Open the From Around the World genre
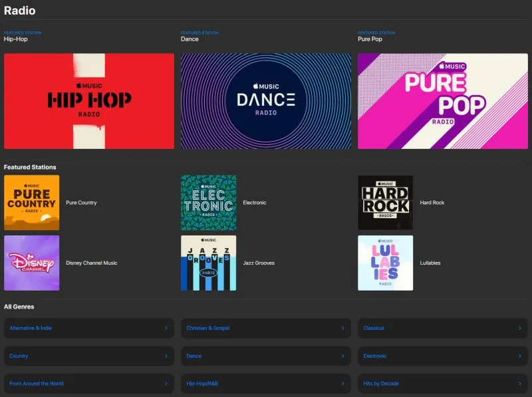 [x=89, y=384]
